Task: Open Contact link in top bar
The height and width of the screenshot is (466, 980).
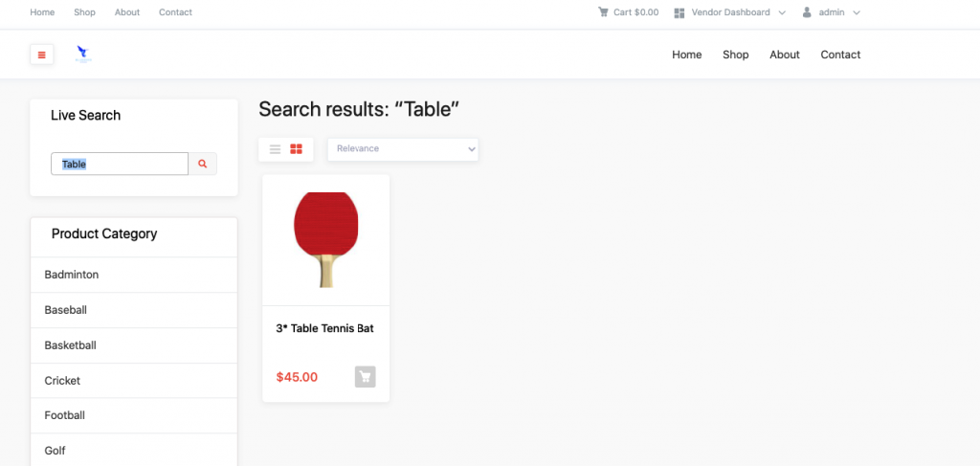Action: click(176, 12)
